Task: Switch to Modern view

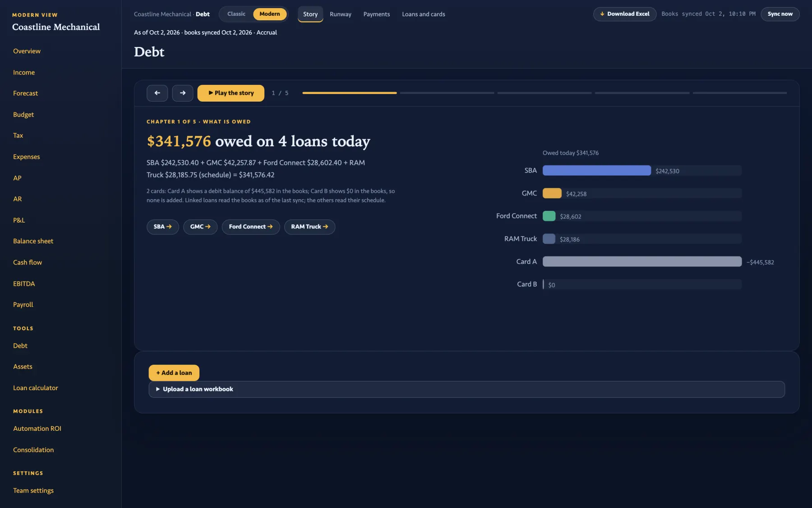Action: click(270, 14)
